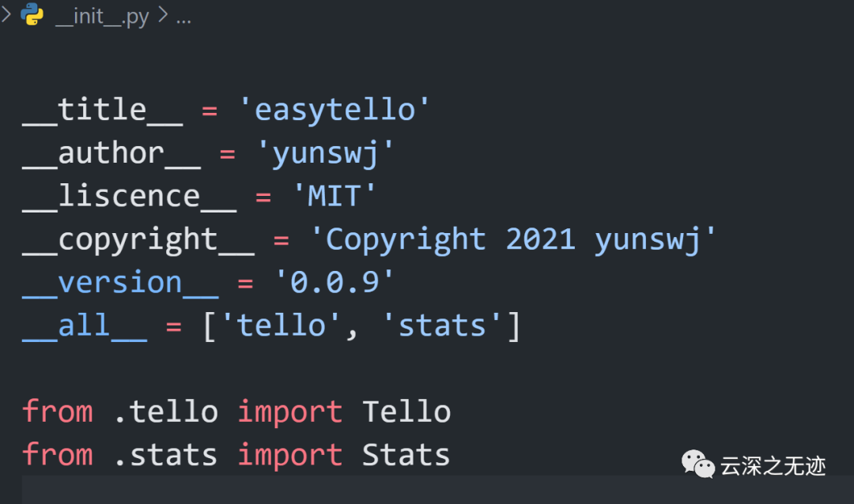Screen dimensions: 854x504
Task: Click the 'Copyright 2021 yunswj' string
Action: point(512,239)
